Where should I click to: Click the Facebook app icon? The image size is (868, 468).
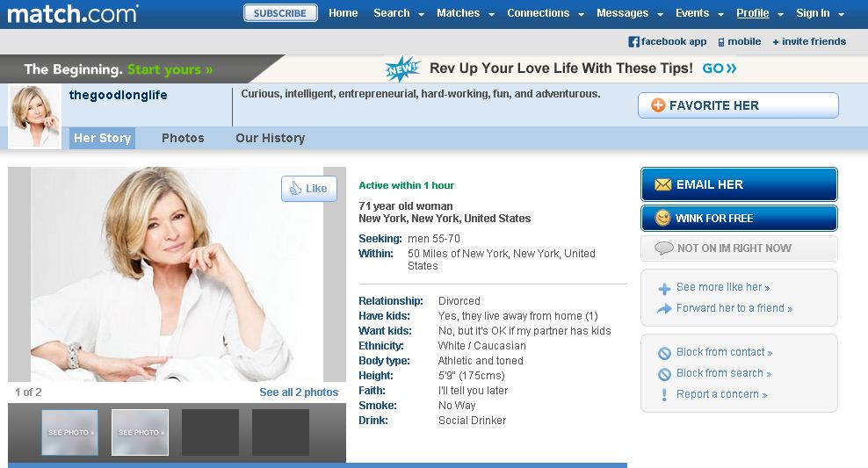[633, 41]
